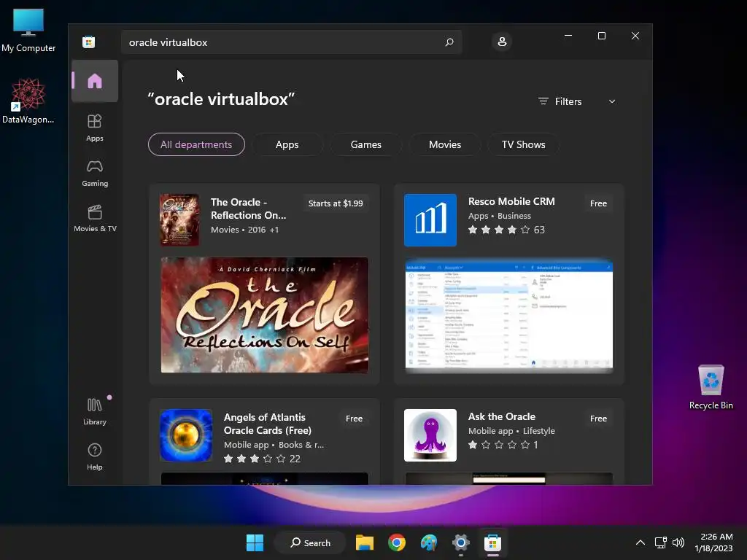Image resolution: width=747 pixels, height=560 pixels.
Task: Click Free button for Resco Mobile CRM
Action: pyautogui.click(x=598, y=203)
